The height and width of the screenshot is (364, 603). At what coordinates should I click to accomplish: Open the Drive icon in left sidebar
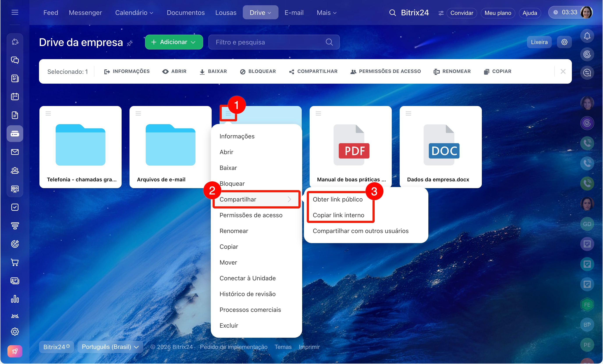coord(15,134)
